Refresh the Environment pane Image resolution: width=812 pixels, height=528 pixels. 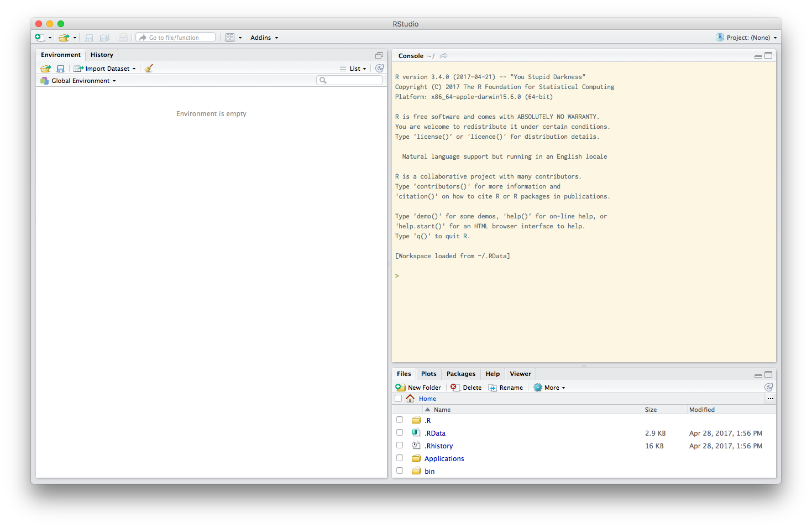point(379,69)
